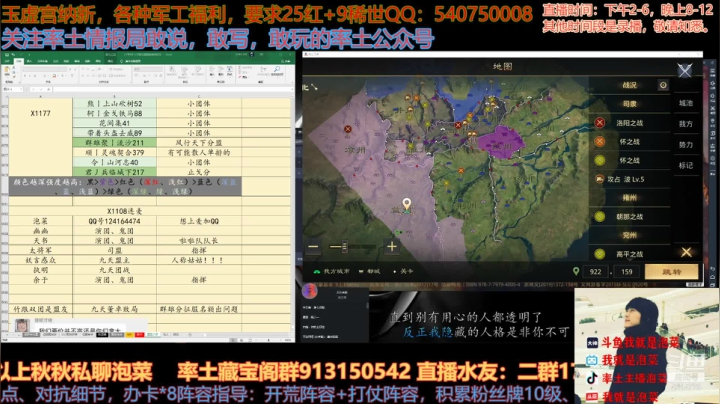
Task: Select cell 顺丨灵魂契合379
Action: coord(114,152)
